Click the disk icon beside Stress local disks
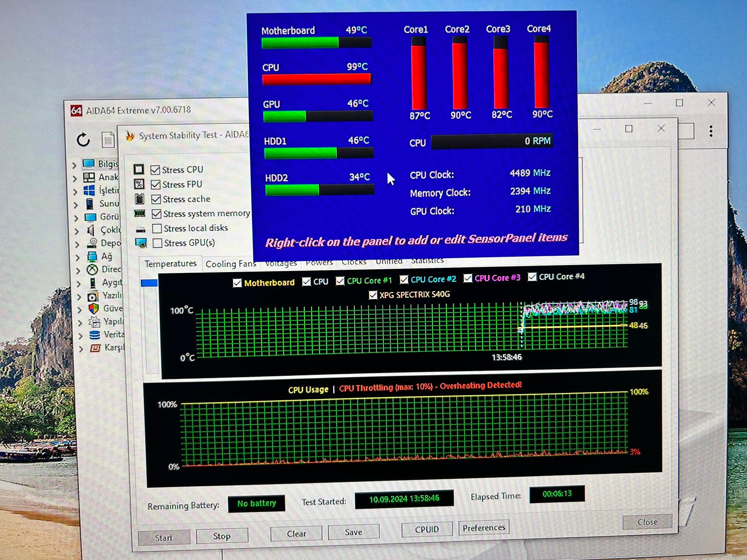 (141, 230)
